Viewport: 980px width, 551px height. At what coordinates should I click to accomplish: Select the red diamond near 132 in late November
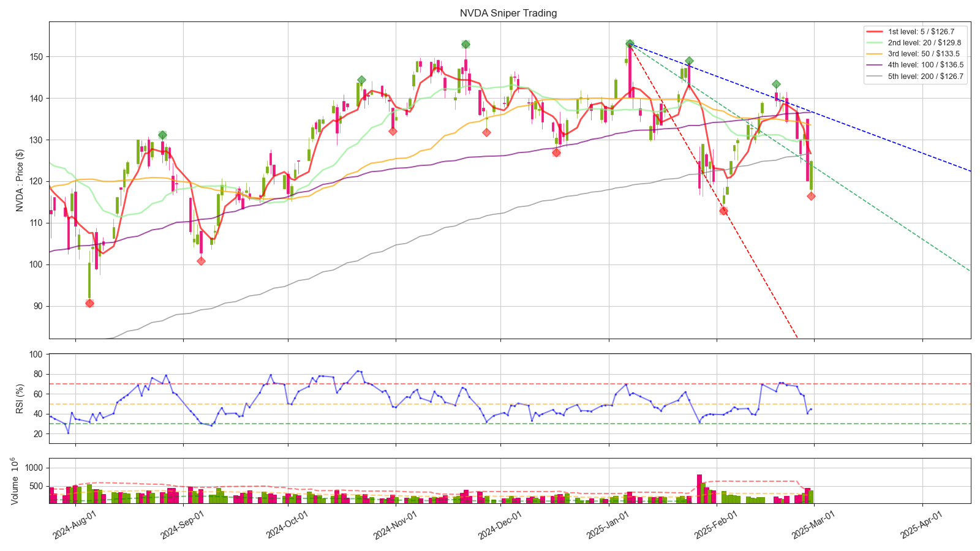486,132
